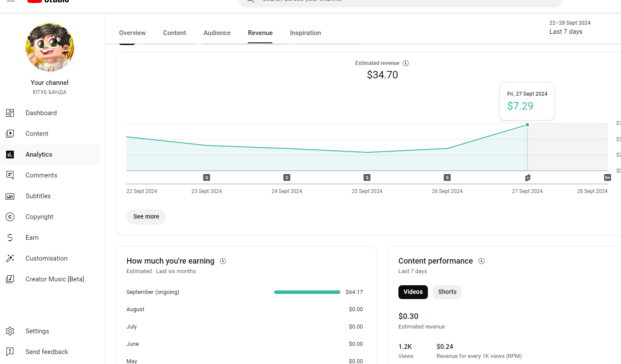Open Earn via dollar sign icon
Image resolution: width=621 pixels, height=364 pixels.
tap(10, 238)
